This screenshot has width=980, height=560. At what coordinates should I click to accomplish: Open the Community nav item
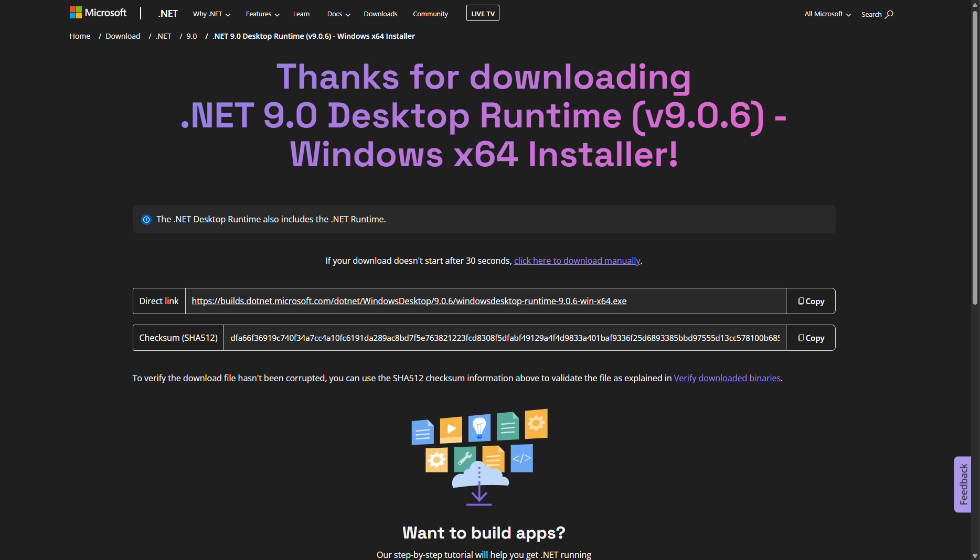[x=430, y=14]
